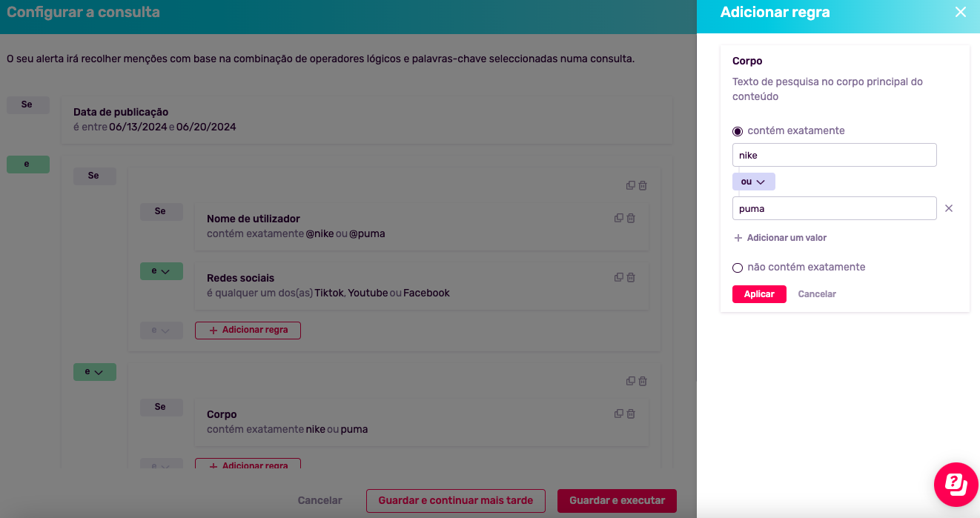Click Guardar e continuar mais tarde
The width and height of the screenshot is (980, 518).
[456, 500]
